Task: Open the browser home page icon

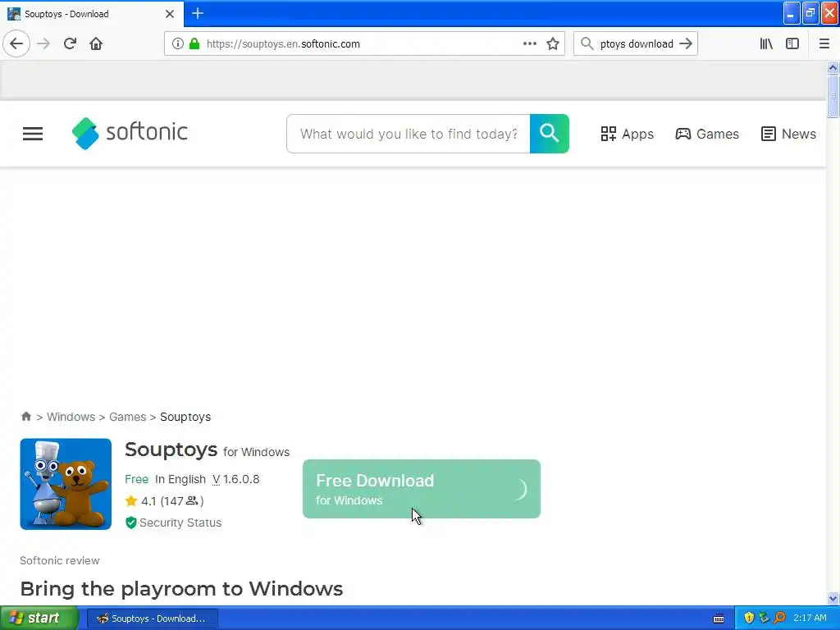Action: (x=96, y=43)
